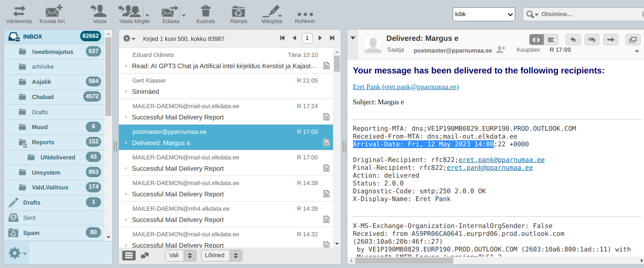
Task: Select the Reports folder
Action: coord(54,142)
